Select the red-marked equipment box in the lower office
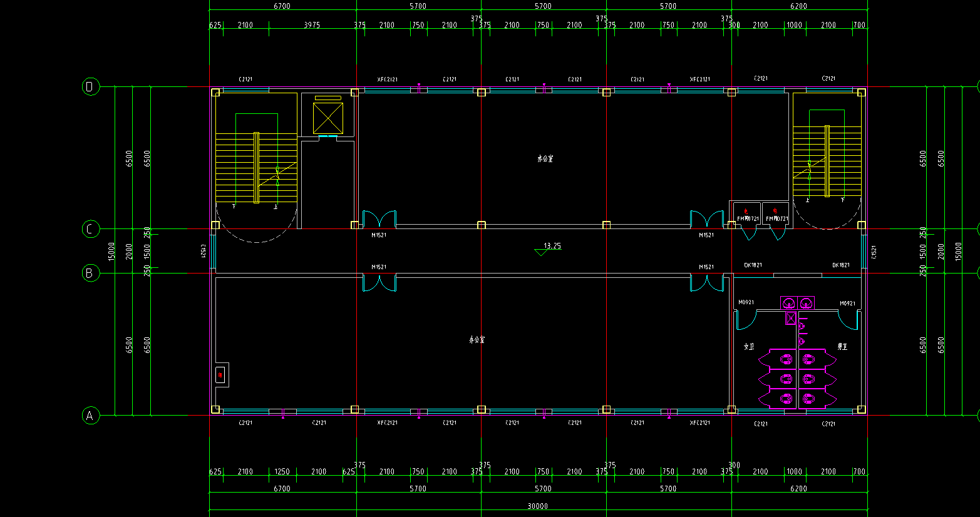This screenshot has height=517, width=980. click(220, 375)
